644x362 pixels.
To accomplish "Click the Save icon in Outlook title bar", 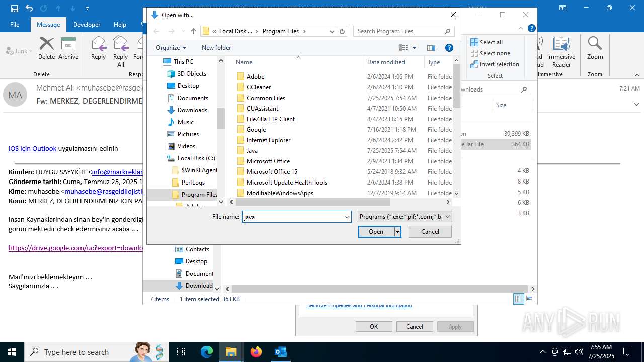I will pos(15,8).
